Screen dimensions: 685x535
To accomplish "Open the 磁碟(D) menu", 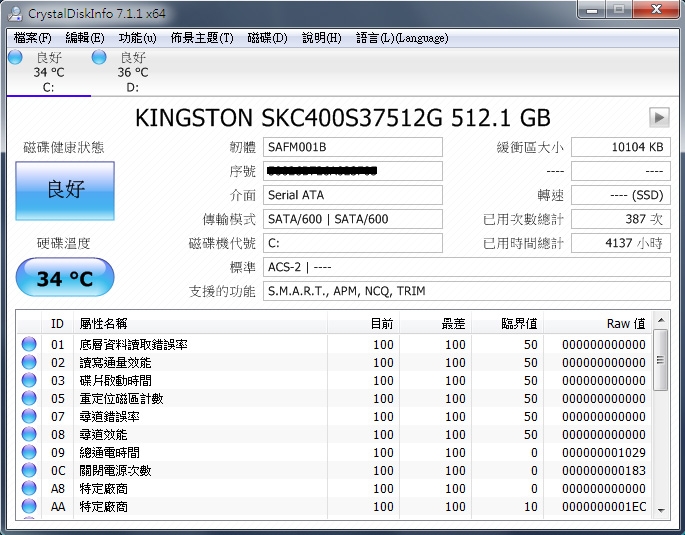I will click(267, 38).
